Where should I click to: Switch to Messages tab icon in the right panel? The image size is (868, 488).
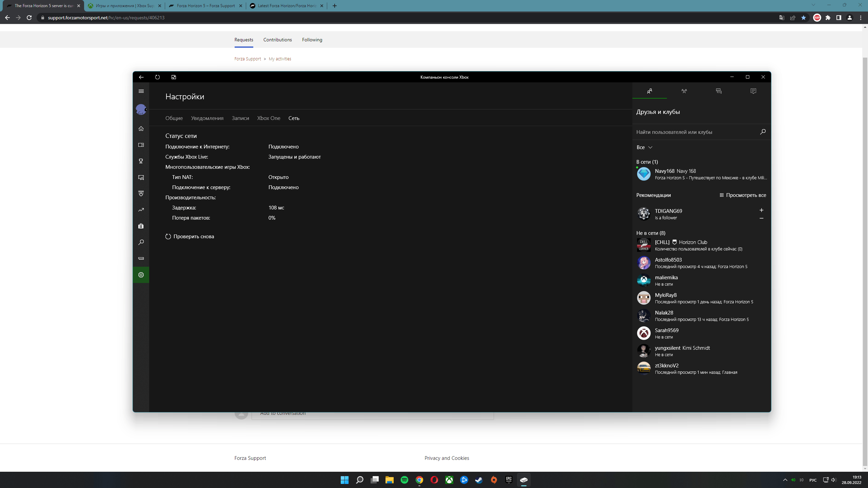click(719, 91)
